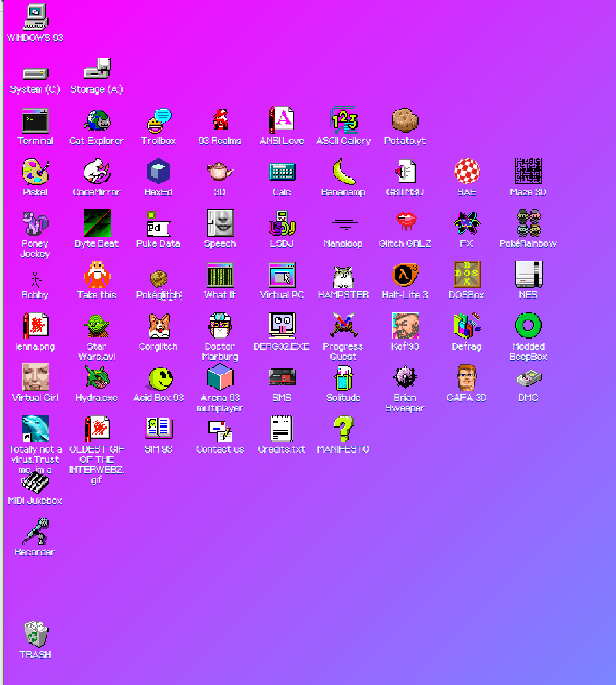
Task: Launch Bananamp banana icon
Action: (343, 172)
